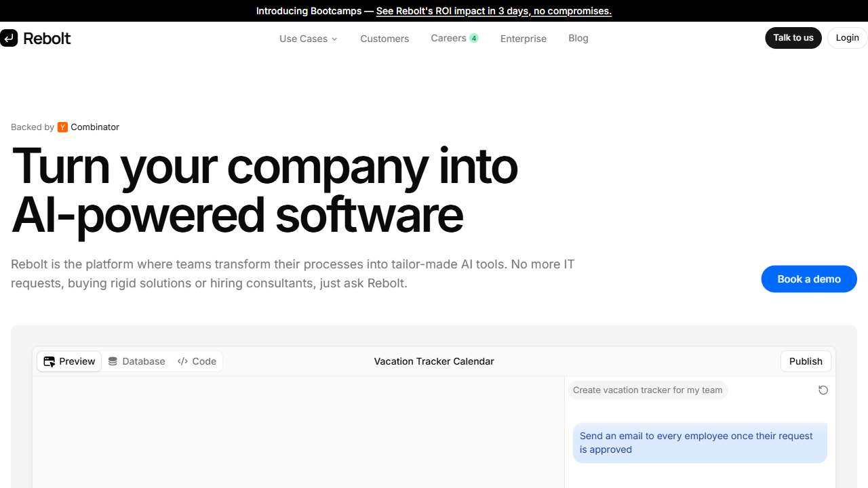Go to the Customers page

pos(384,39)
